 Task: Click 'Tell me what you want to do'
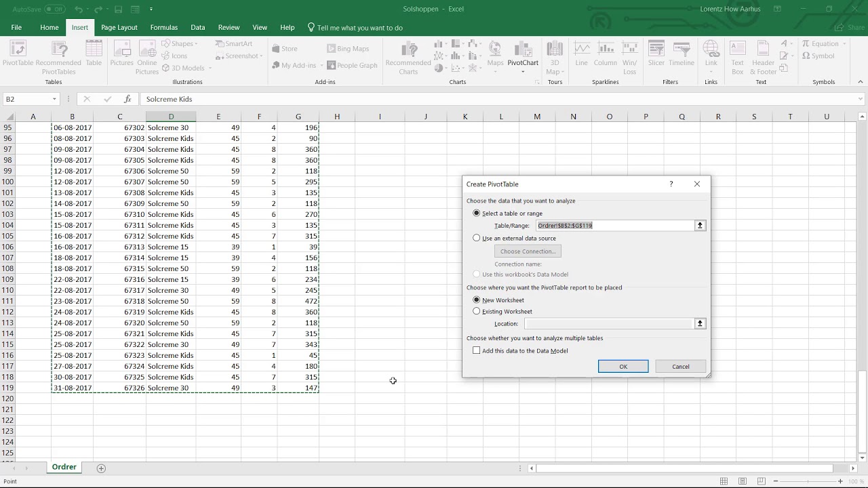coord(355,27)
